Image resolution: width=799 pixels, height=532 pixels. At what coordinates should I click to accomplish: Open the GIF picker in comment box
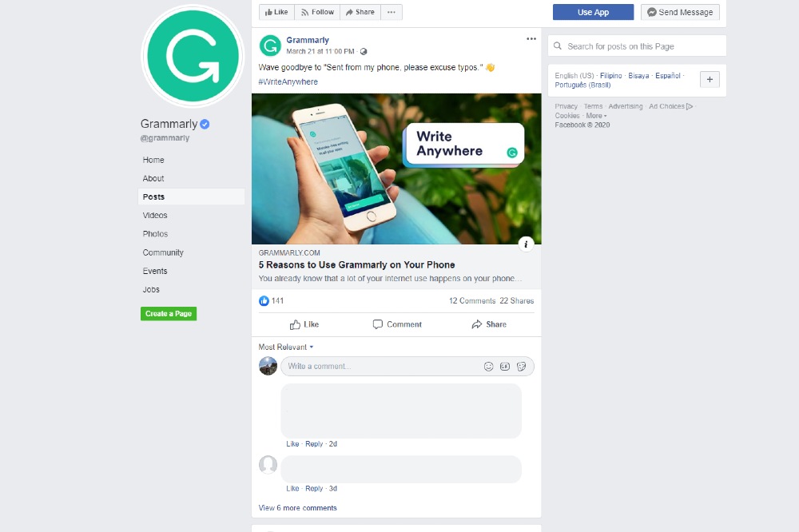tap(504, 367)
